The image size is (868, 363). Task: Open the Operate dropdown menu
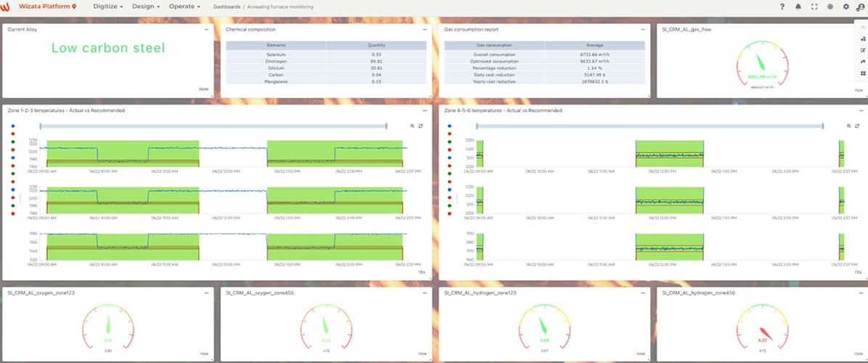coord(185,7)
